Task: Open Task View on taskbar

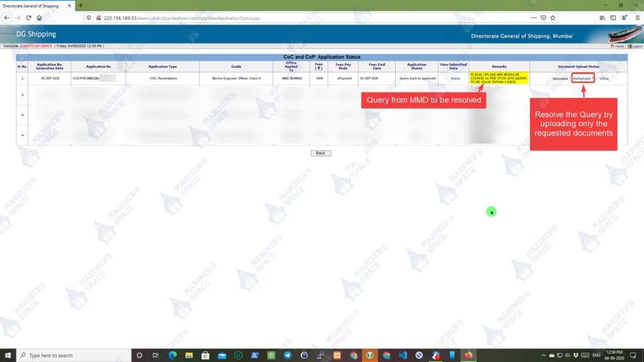Action: point(155,356)
